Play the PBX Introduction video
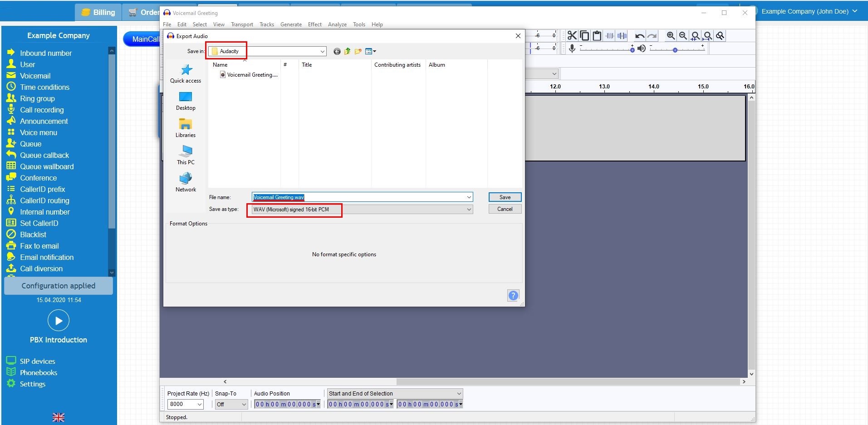Screen dimensions: 868x425 [59, 321]
